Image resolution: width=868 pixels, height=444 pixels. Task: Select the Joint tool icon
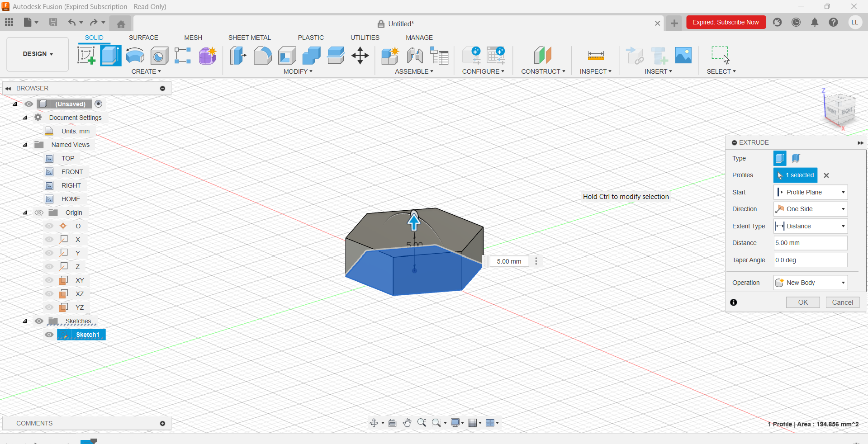[x=415, y=56]
